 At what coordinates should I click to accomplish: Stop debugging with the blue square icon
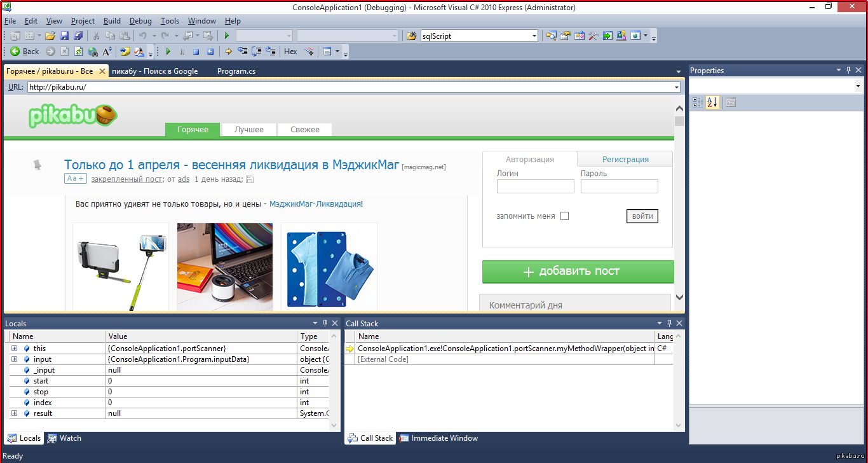(x=196, y=52)
